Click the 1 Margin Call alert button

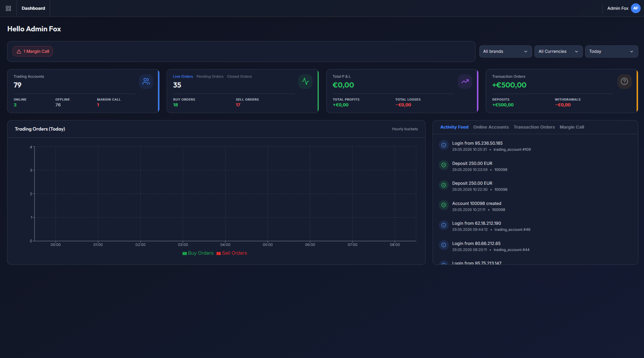coord(33,51)
